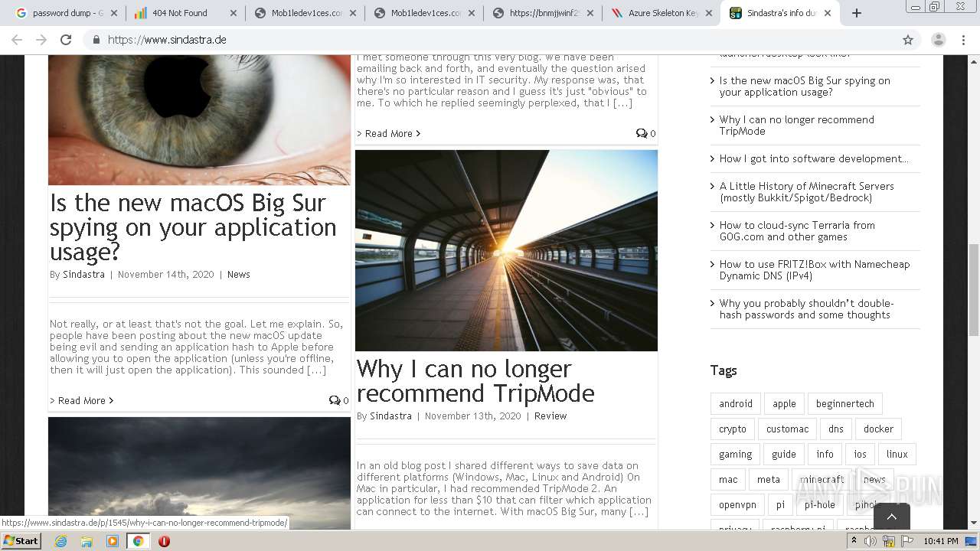Select the 'android' tag
The image size is (980, 551).
[x=735, y=403]
